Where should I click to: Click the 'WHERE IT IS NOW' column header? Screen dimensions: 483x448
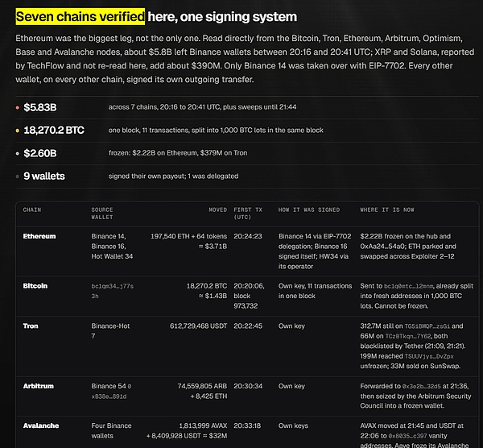387,209
